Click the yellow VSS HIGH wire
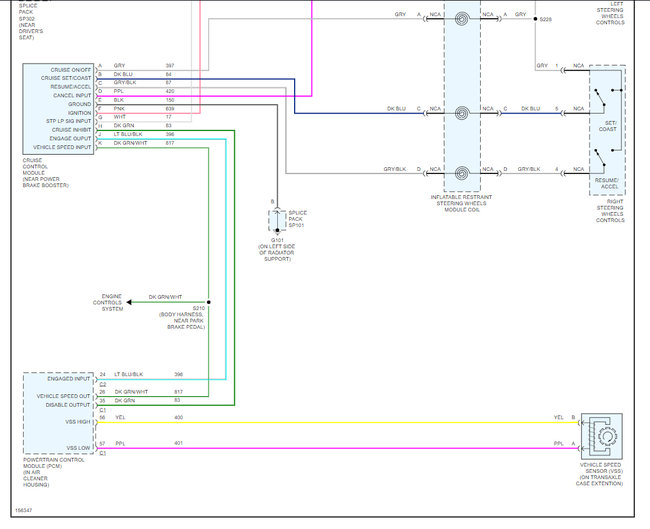The image size is (650, 529). [x=338, y=422]
